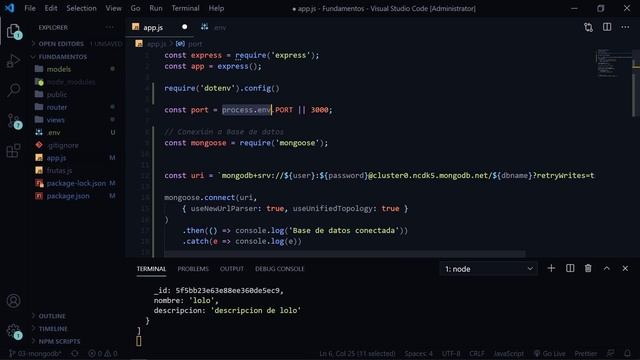Open Explorer's more actions ellipsis
640x360 pixels.
(109, 27)
